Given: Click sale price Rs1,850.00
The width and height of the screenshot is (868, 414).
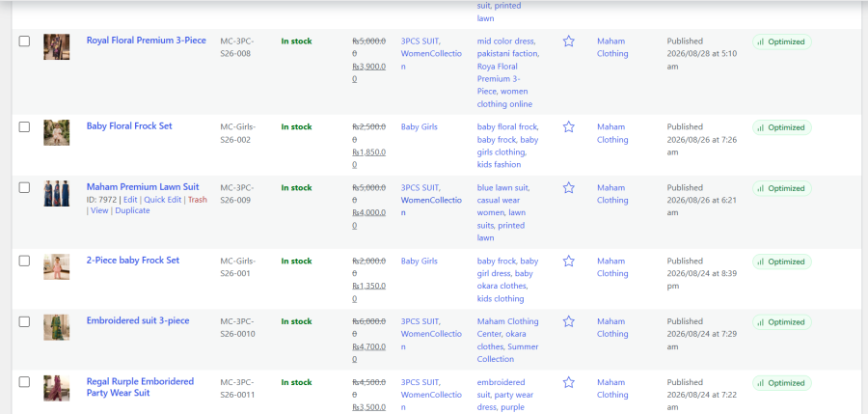Looking at the screenshot, I should point(369,158).
